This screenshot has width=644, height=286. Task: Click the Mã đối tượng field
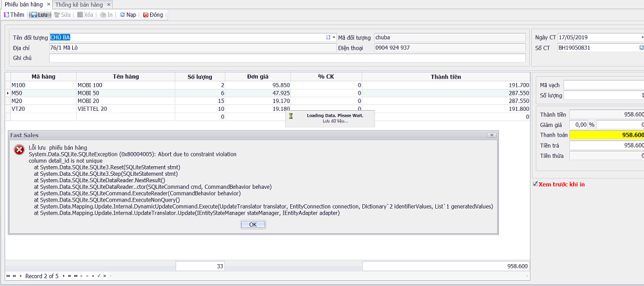[x=450, y=37]
